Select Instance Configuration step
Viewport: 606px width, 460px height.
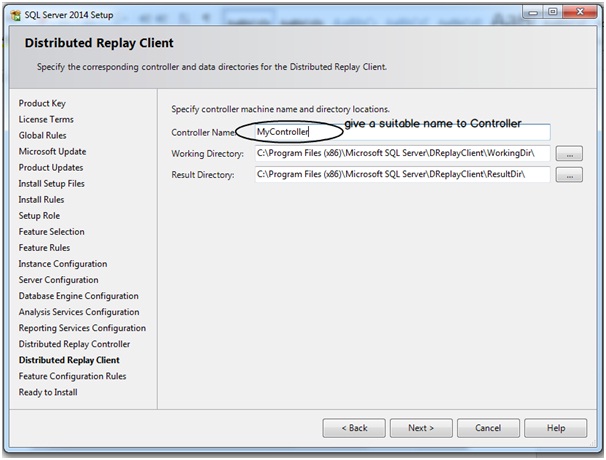click(x=63, y=264)
